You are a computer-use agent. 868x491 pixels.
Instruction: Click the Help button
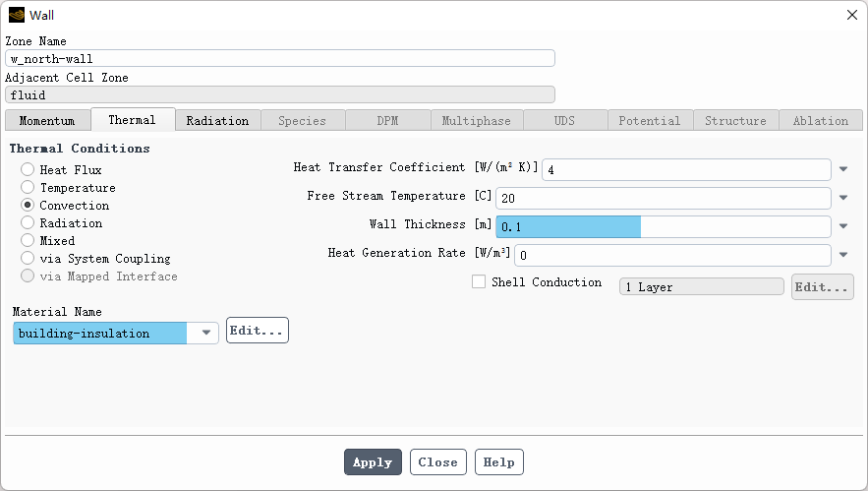pyautogui.click(x=498, y=462)
